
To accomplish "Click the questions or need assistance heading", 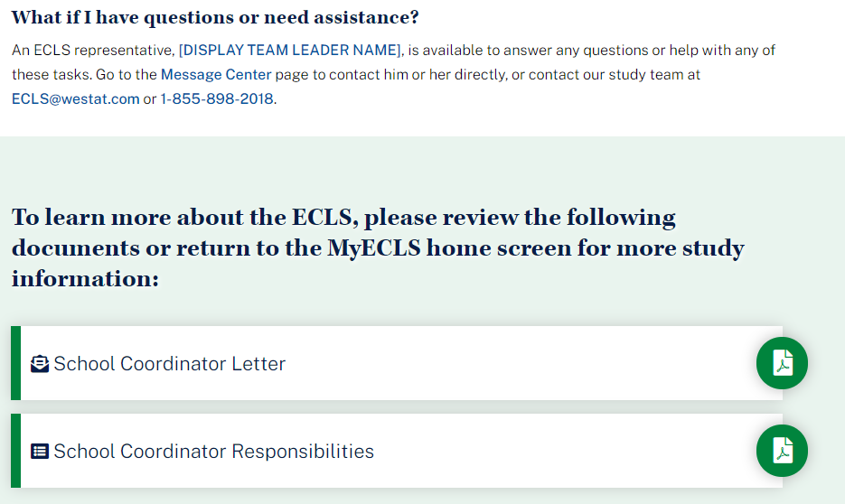I will point(215,18).
